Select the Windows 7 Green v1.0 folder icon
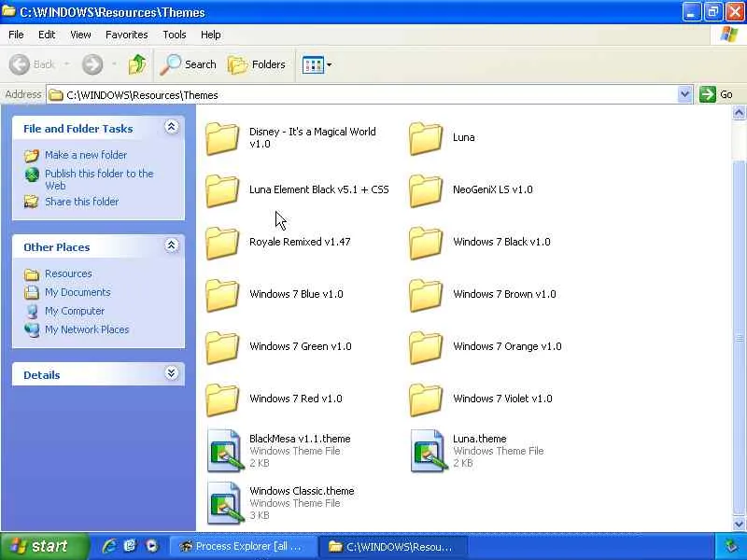 point(222,347)
